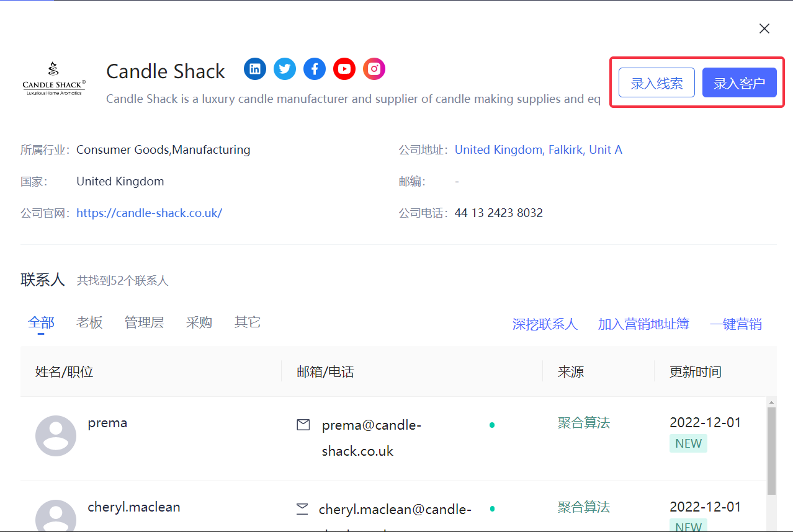Open the Instagram profile icon
This screenshot has height=532, width=793.
[374, 69]
